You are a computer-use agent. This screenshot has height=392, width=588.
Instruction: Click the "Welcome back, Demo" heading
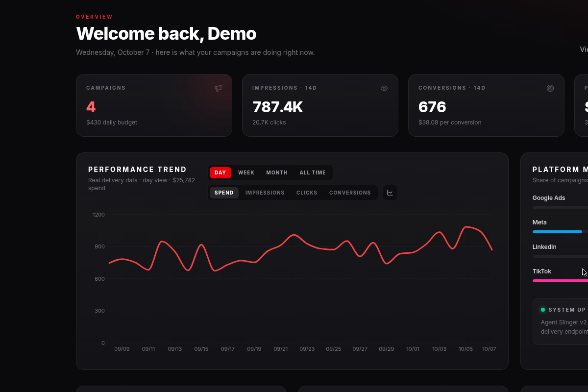click(166, 34)
